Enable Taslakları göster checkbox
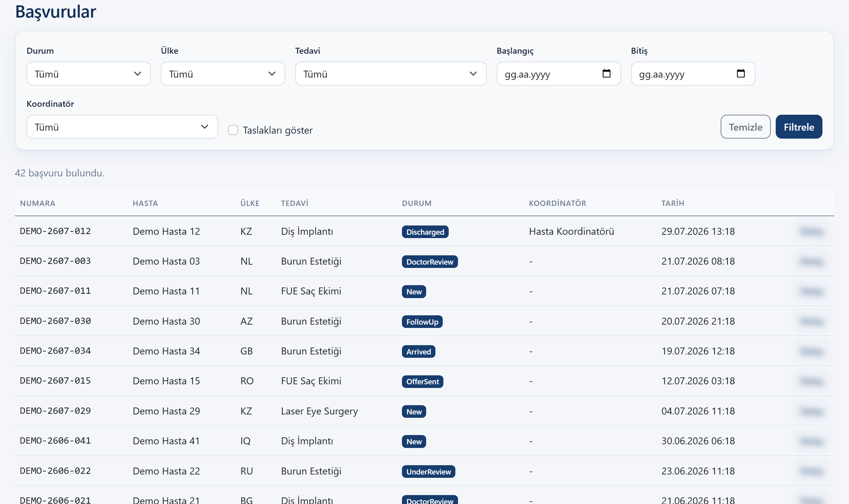Image resolution: width=849 pixels, height=504 pixels. (233, 130)
